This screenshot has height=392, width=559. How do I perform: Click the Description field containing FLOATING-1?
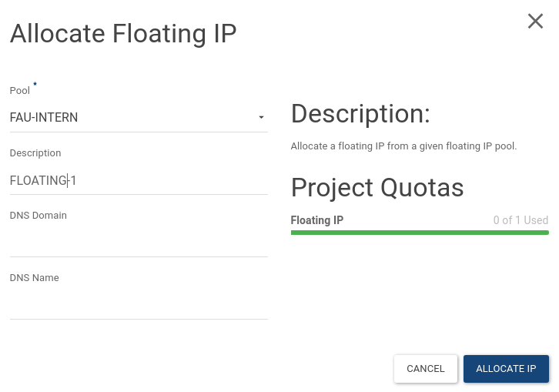tap(139, 181)
